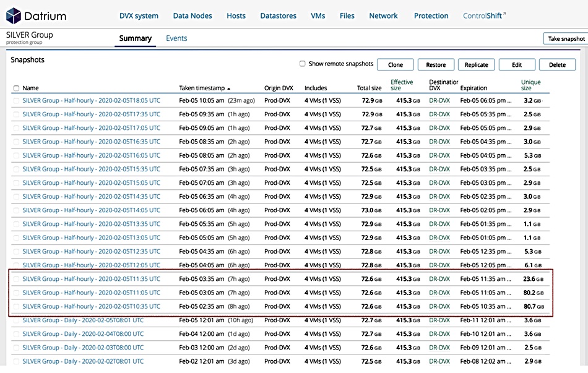The height and width of the screenshot is (373, 588).
Task: Switch to the Events tab
Action: pos(176,38)
